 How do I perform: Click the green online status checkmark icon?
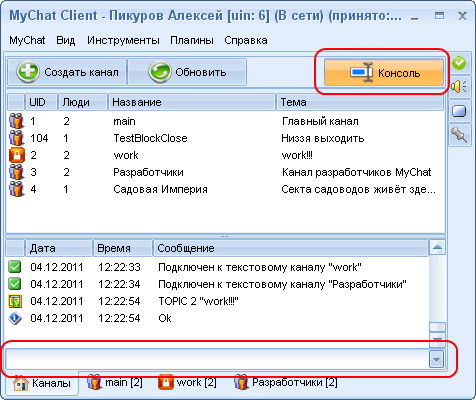pos(459,63)
